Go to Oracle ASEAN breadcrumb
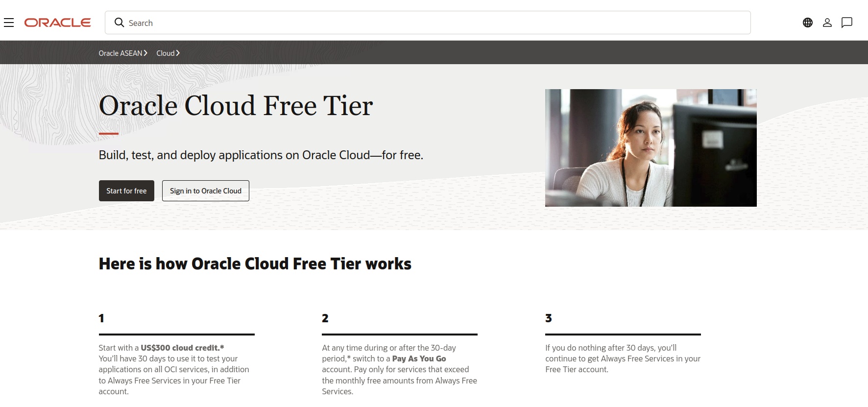 click(x=123, y=53)
